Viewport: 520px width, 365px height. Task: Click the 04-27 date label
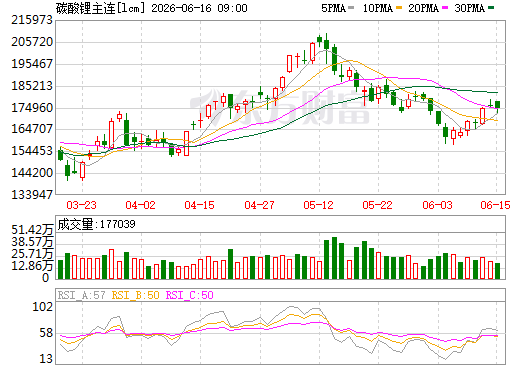point(259,205)
